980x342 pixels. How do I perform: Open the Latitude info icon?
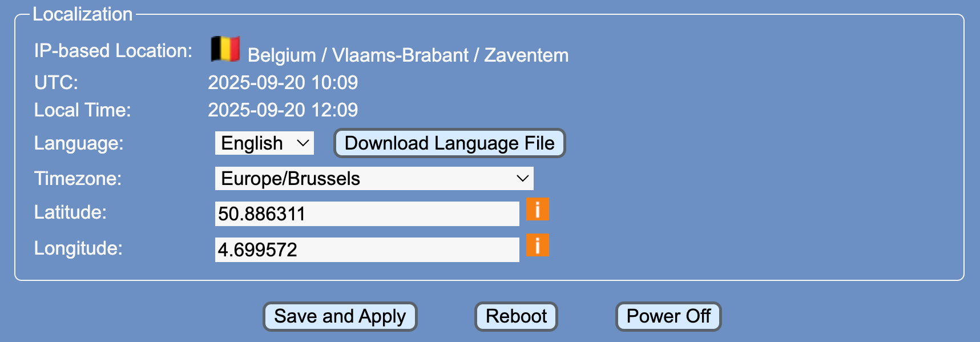click(x=537, y=209)
